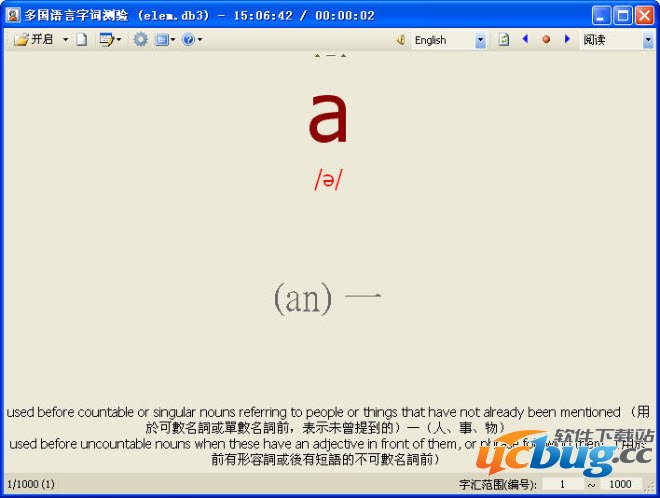Click the refresh reload icon
This screenshot has height=498, width=660.
click(x=504, y=40)
